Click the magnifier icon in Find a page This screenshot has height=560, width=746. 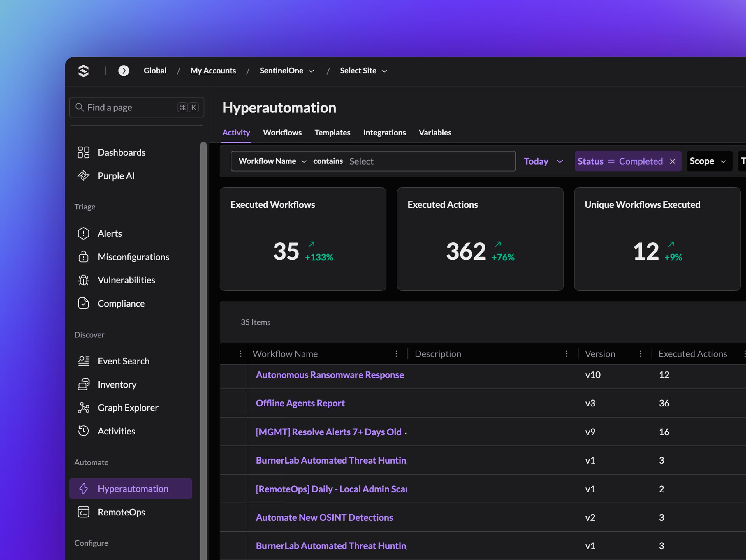pyautogui.click(x=80, y=107)
